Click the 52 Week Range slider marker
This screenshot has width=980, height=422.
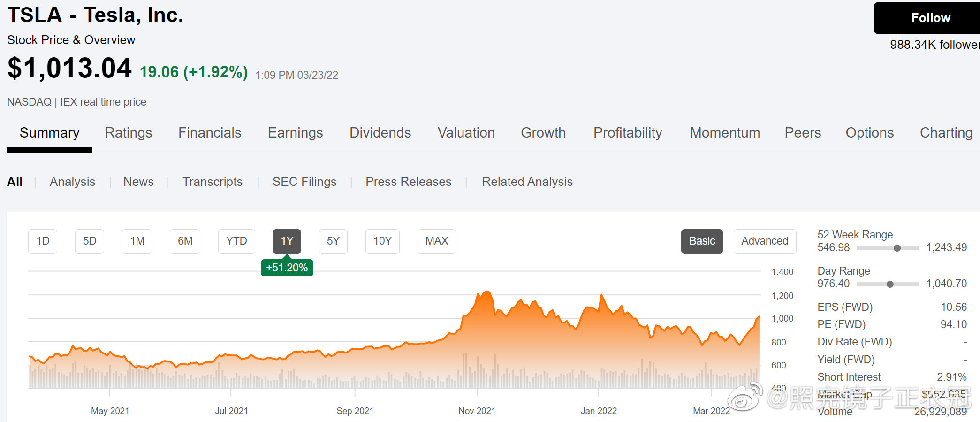pyautogui.click(x=897, y=248)
